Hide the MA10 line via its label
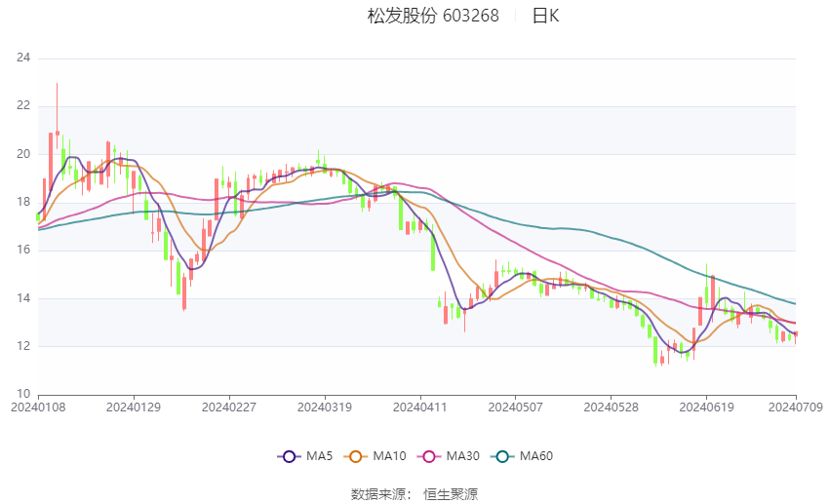 coord(390,456)
